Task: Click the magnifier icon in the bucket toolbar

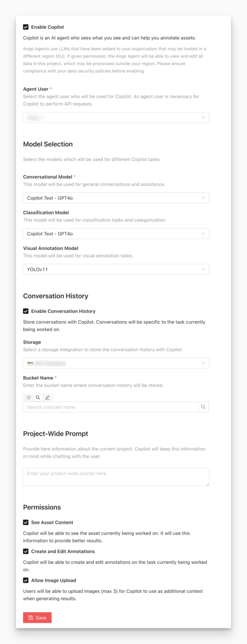Action: point(38,397)
